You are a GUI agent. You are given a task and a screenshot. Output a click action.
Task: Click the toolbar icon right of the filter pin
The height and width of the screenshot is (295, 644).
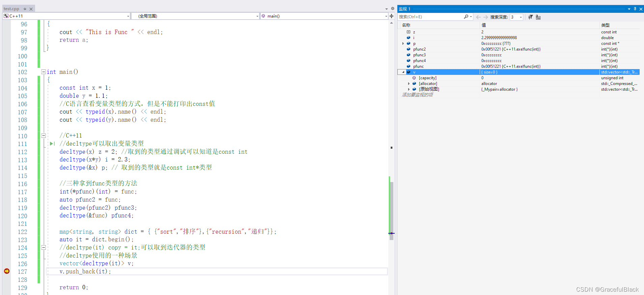pyautogui.click(x=538, y=17)
